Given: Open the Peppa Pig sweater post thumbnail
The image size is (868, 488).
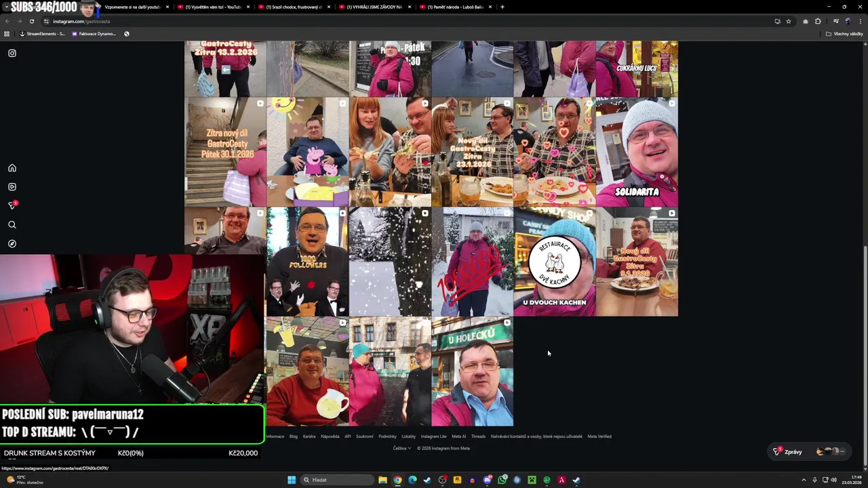Looking at the screenshot, I should tap(308, 152).
